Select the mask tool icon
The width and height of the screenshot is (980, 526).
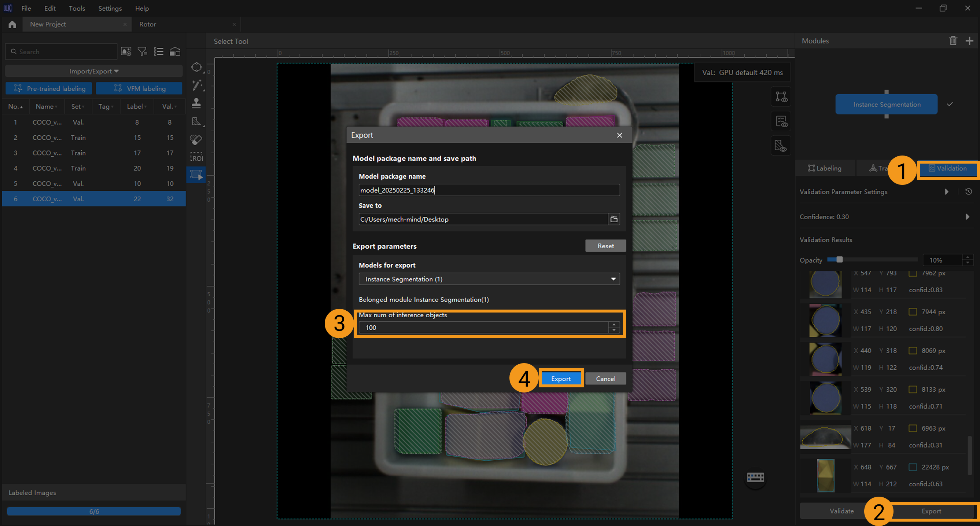pos(196,121)
